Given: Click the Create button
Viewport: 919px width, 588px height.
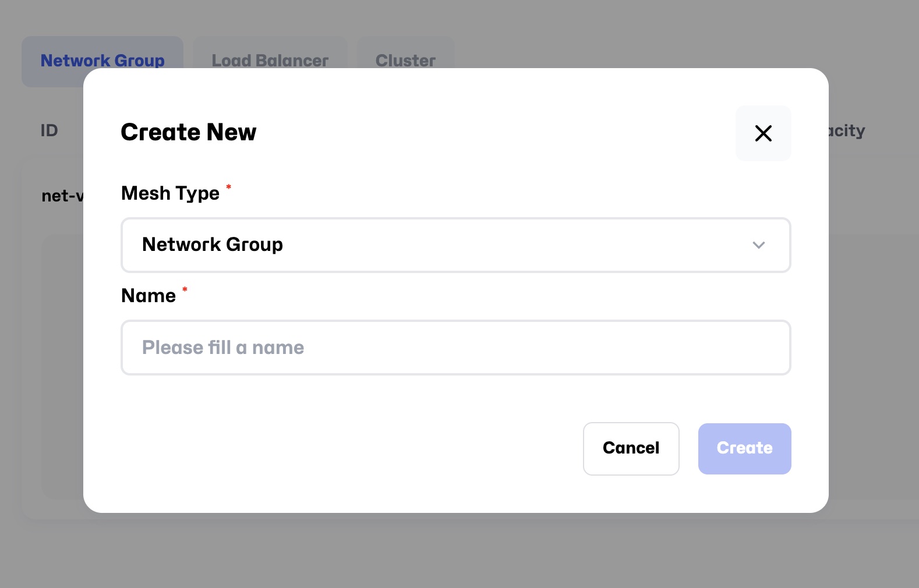Looking at the screenshot, I should click(744, 448).
